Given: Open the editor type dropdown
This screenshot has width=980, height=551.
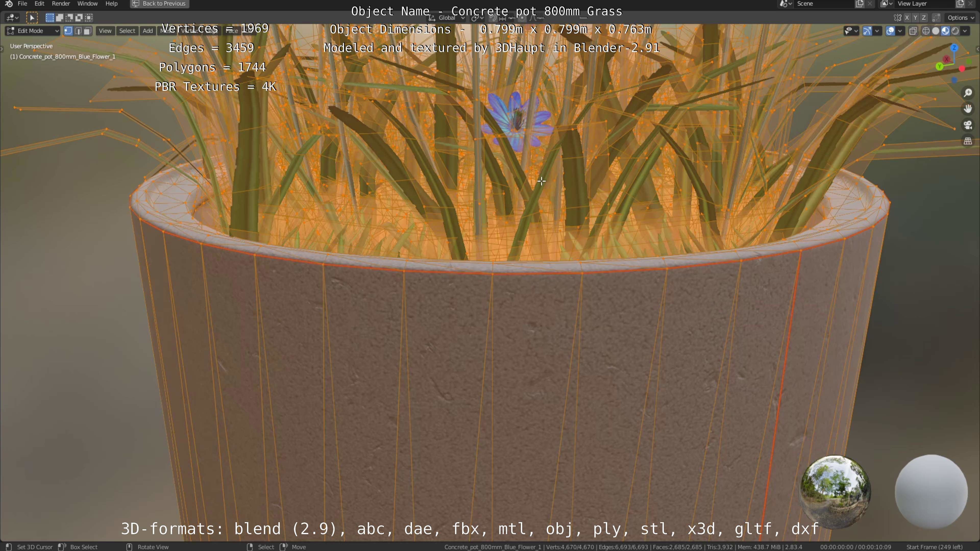Looking at the screenshot, I should (12, 18).
